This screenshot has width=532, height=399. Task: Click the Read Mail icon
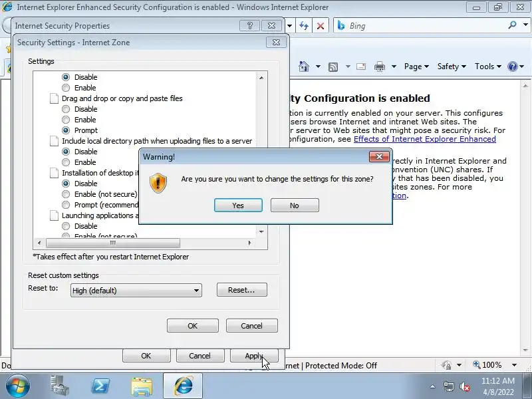tap(361, 66)
